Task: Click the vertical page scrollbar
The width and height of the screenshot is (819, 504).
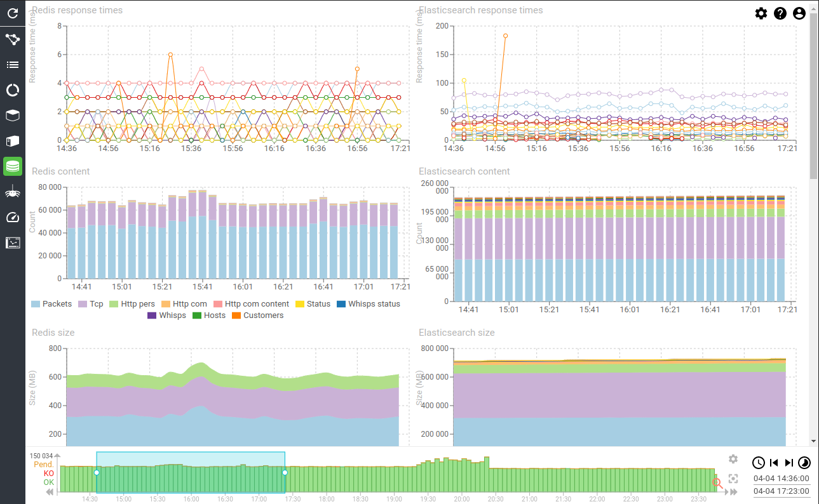Action: click(x=814, y=95)
